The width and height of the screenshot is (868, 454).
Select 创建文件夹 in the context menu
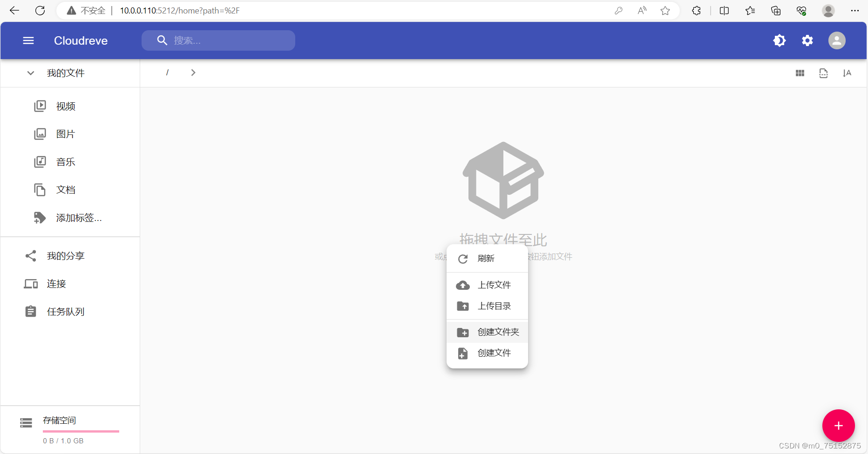pos(487,333)
